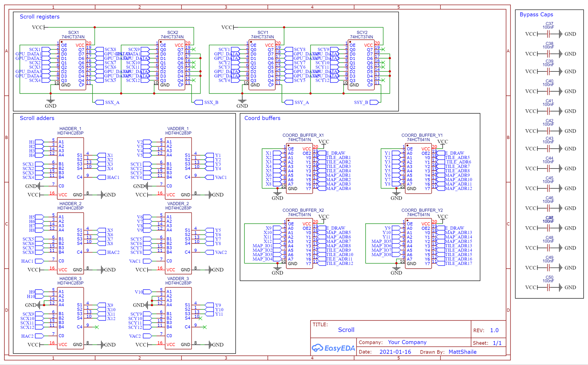
Task: Click the SSX_A net port symbol
Action: pyautogui.click(x=99, y=102)
